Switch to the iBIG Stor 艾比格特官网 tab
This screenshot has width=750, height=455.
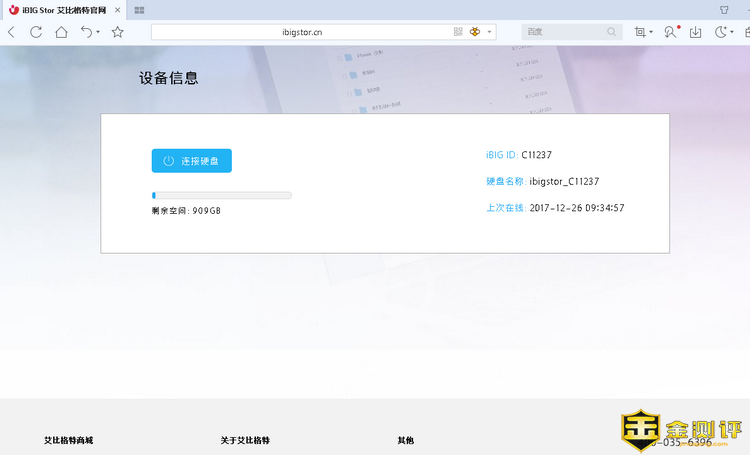pyautogui.click(x=62, y=9)
